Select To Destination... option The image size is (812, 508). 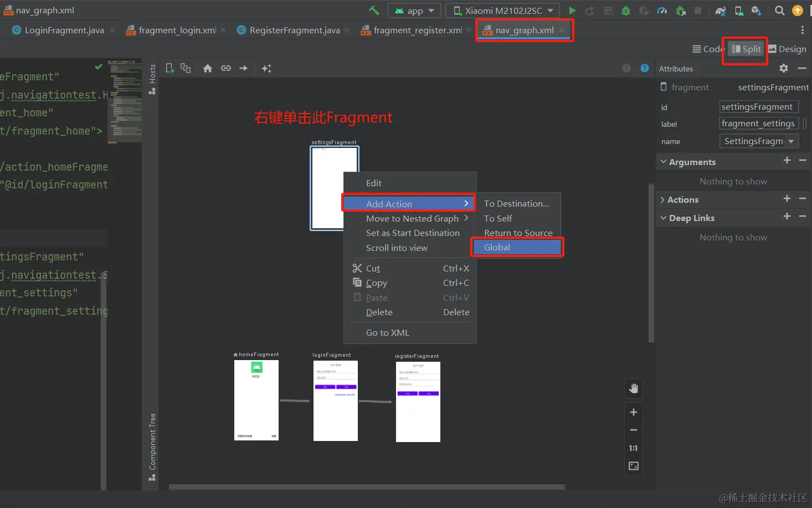coord(517,203)
